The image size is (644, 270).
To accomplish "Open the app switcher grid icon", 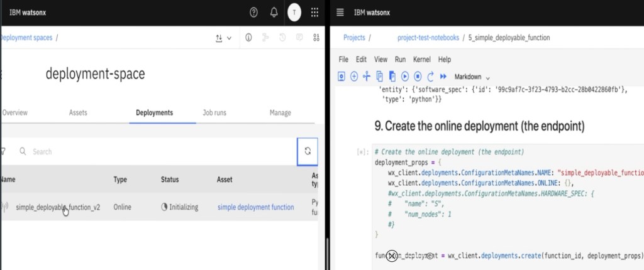I will tap(314, 12).
